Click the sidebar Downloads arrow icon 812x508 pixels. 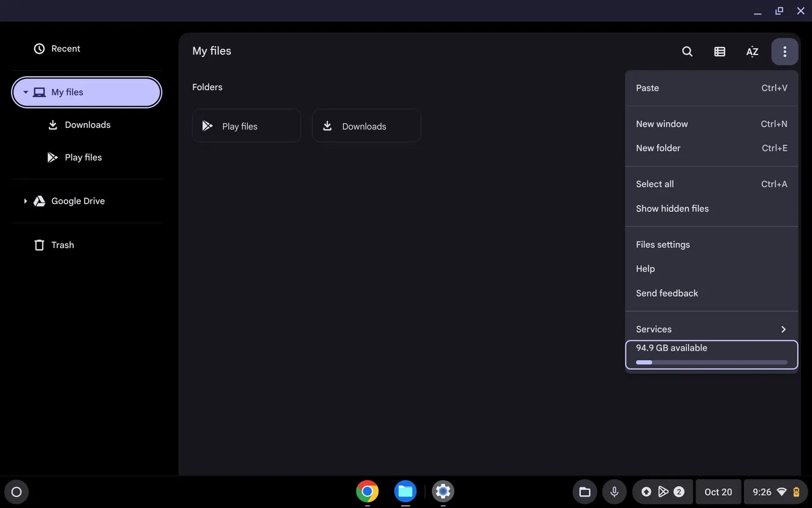pos(53,125)
